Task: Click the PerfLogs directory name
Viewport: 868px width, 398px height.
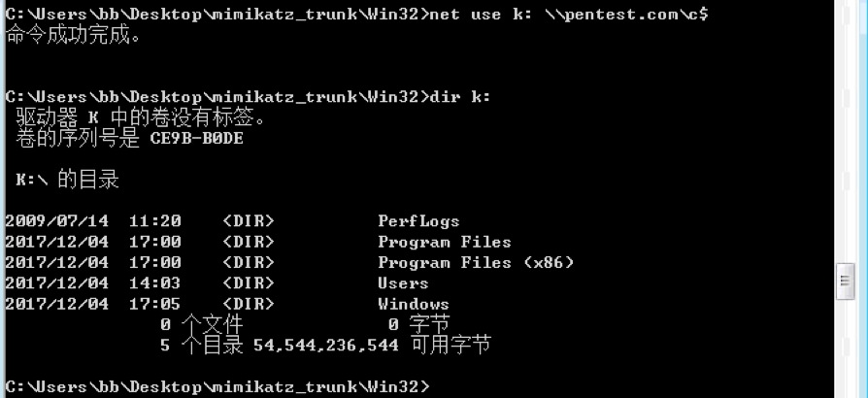Action: (x=418, y=221)
